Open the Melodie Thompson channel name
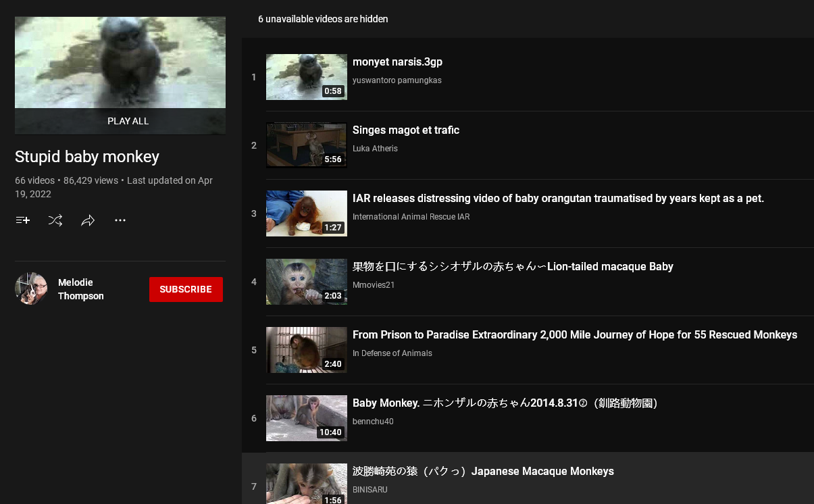Viewport: 814px width, 504px height. (x=80, y=289)
